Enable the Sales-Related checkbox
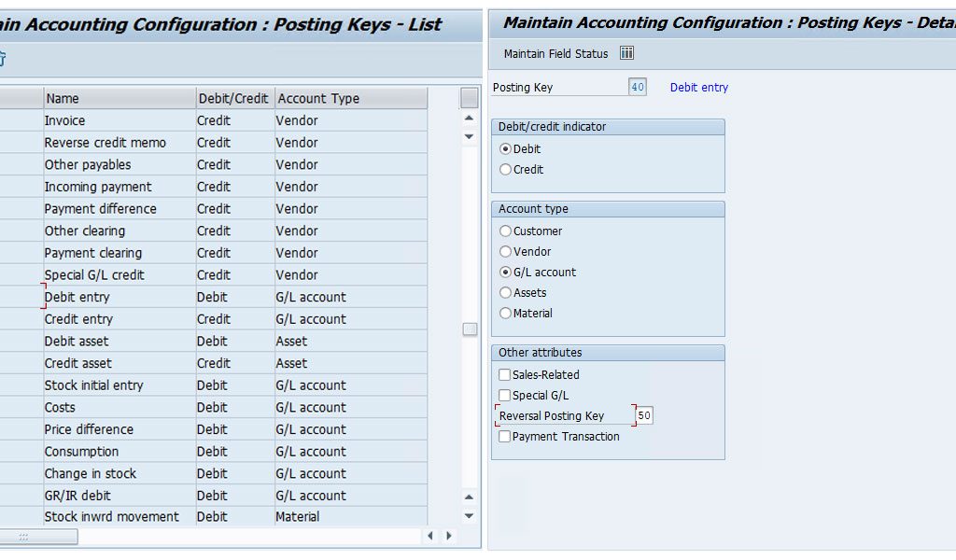The image size is (956, 560). [505, 375]
